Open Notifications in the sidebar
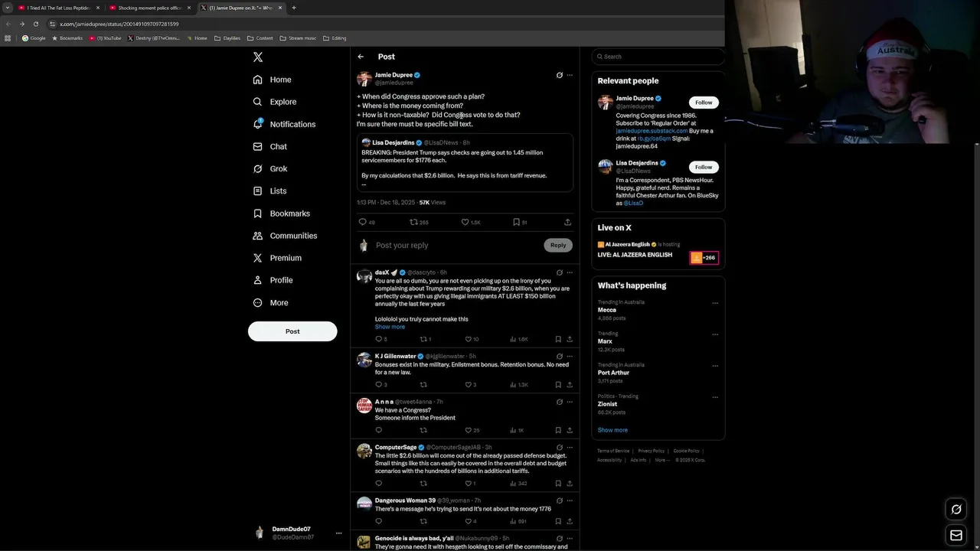 [x=284, y=124]
